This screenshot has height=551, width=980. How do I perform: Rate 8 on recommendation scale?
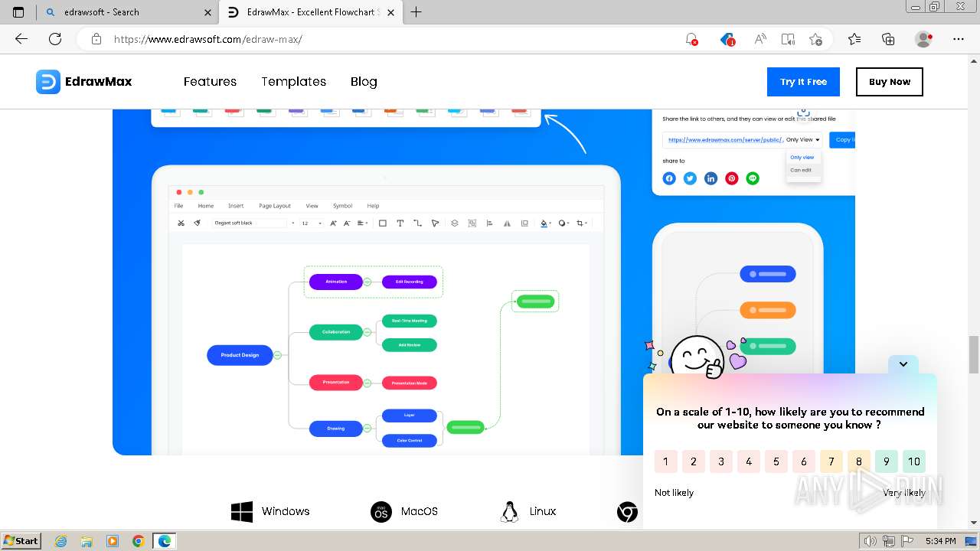click(859, 461)
